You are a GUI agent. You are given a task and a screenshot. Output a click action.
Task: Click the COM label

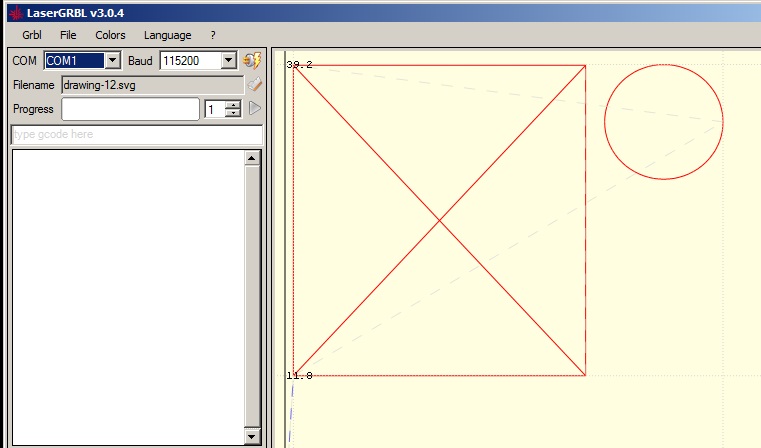[24, 61]
